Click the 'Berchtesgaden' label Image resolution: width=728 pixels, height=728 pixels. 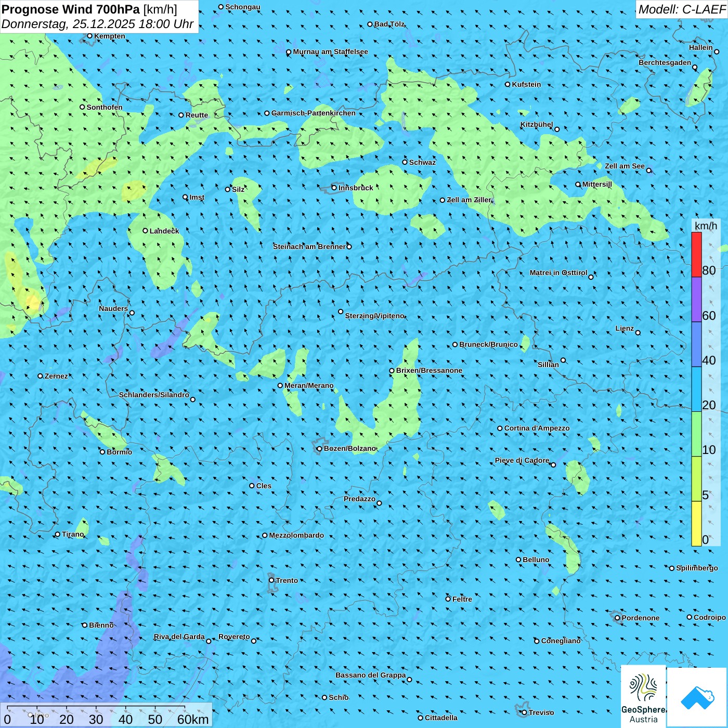point(665,62)
